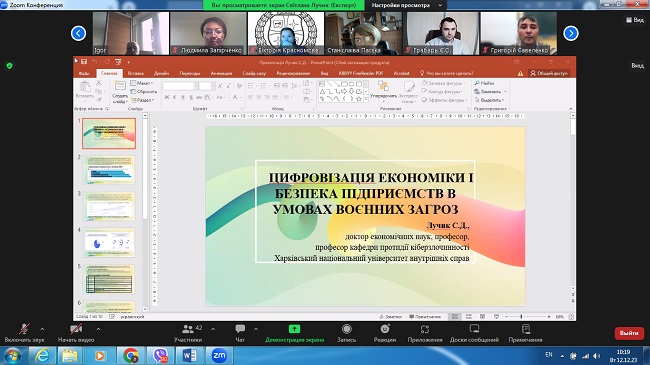Image resolution: width=650 pixels, height=365 pixels.
Task: Open Экспресс-стили quick styles
Action: [409, 92]
